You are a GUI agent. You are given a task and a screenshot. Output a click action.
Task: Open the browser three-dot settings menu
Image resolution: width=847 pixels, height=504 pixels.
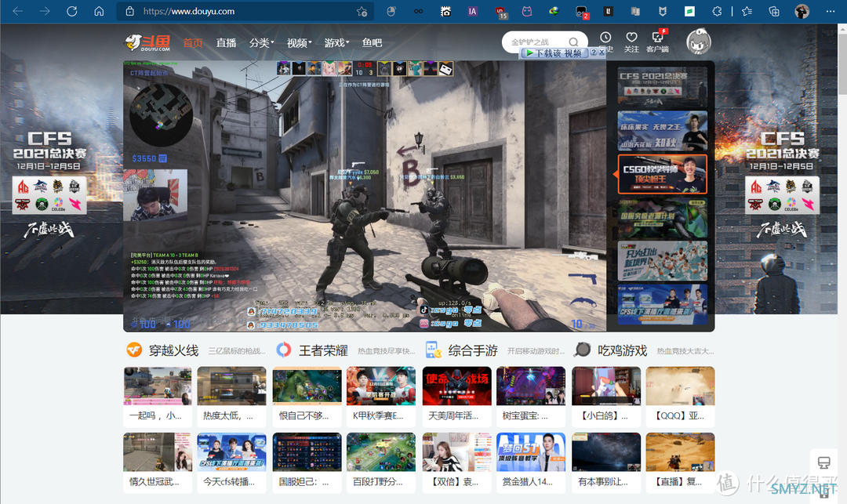831,11
